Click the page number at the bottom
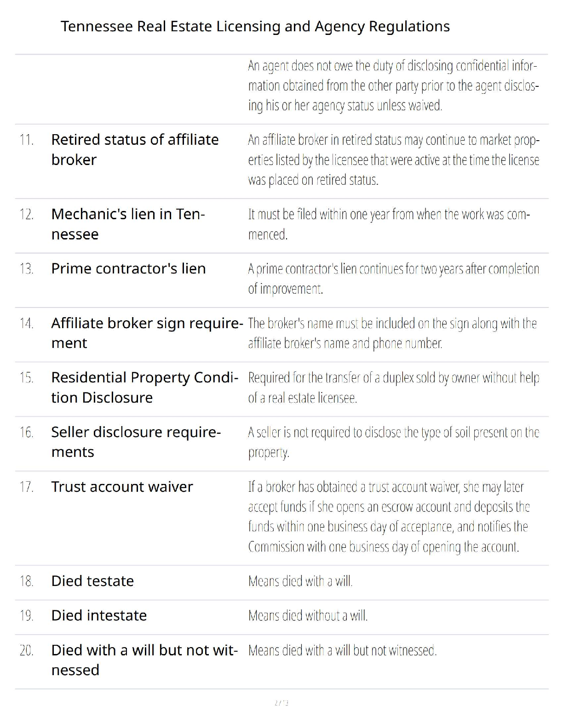The width and height of the screenshot is (563, 728). click(x=281, y=703)
